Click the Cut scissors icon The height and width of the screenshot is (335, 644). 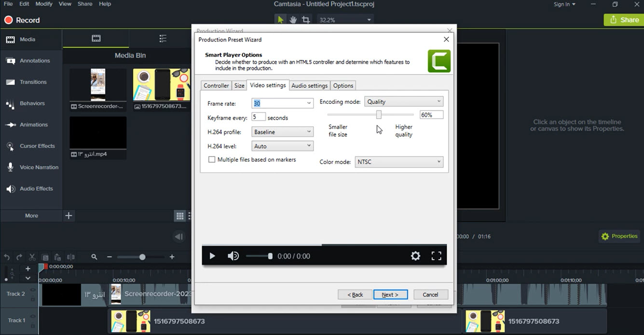pyautogui.click(x=32, y=257)
